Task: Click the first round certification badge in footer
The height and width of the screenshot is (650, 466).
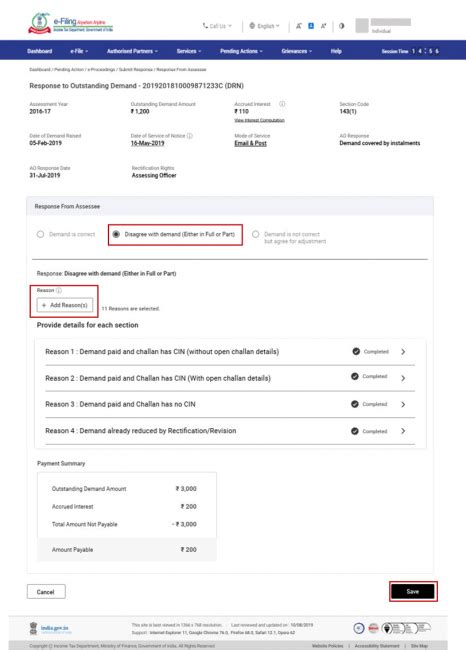Action: click(359, 628)
